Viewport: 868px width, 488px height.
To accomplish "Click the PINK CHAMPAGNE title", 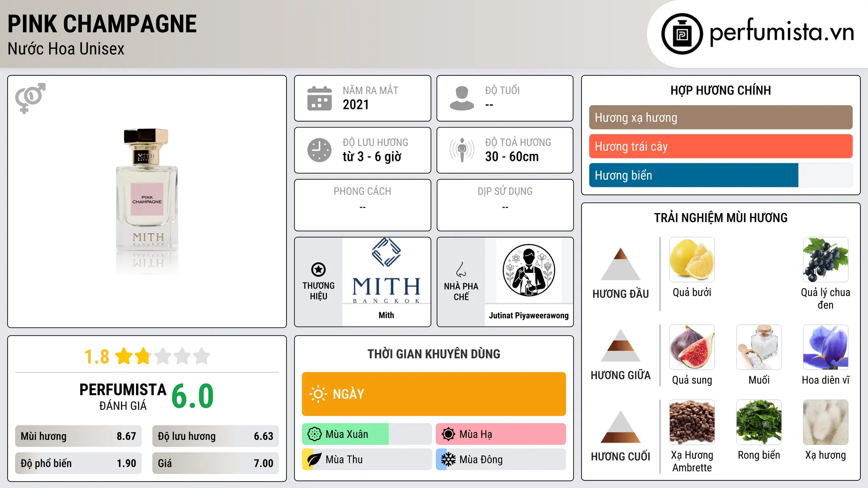I will pyautogui.click(x=102, y=24).
